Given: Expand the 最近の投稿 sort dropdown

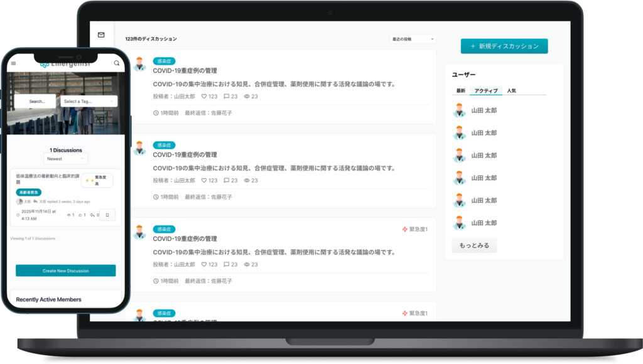Looking at the screenshot, I should [x=413, y=39].
